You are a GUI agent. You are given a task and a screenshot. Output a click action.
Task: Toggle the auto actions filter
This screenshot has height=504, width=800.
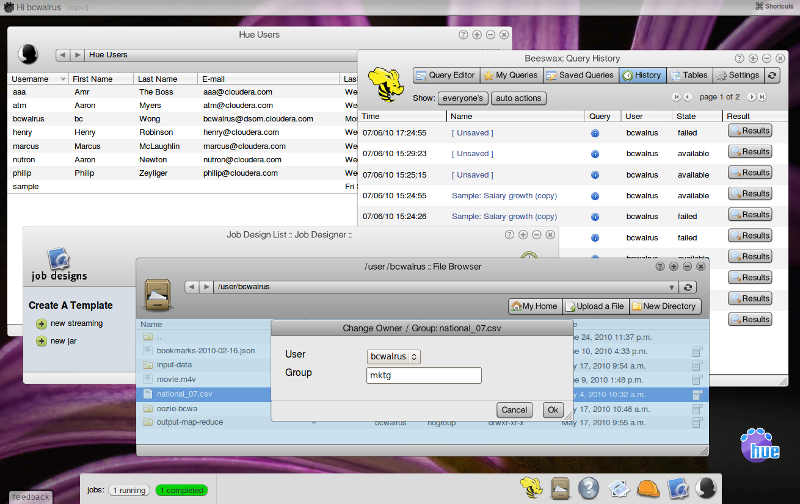(x=518, y=98)
